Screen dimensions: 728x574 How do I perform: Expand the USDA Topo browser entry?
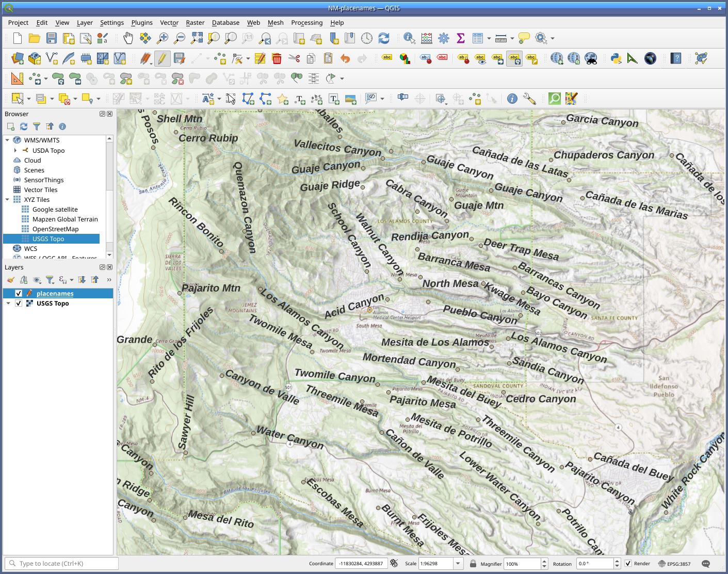coord(15,151)
